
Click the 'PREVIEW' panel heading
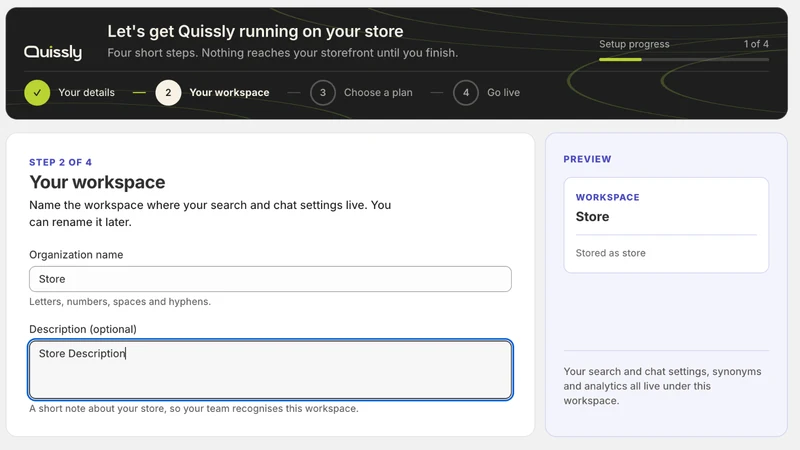[x=587, y=159]
